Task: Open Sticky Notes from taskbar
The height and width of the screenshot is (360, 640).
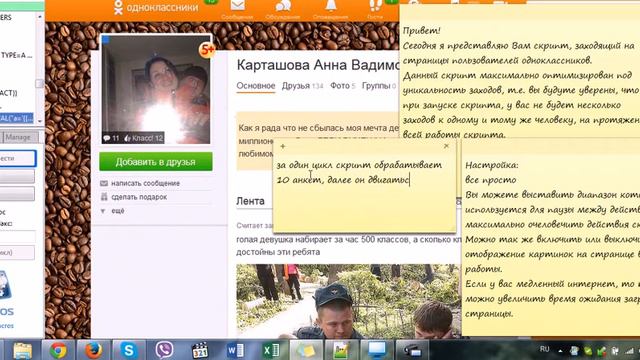Action: tap(306, 350)
